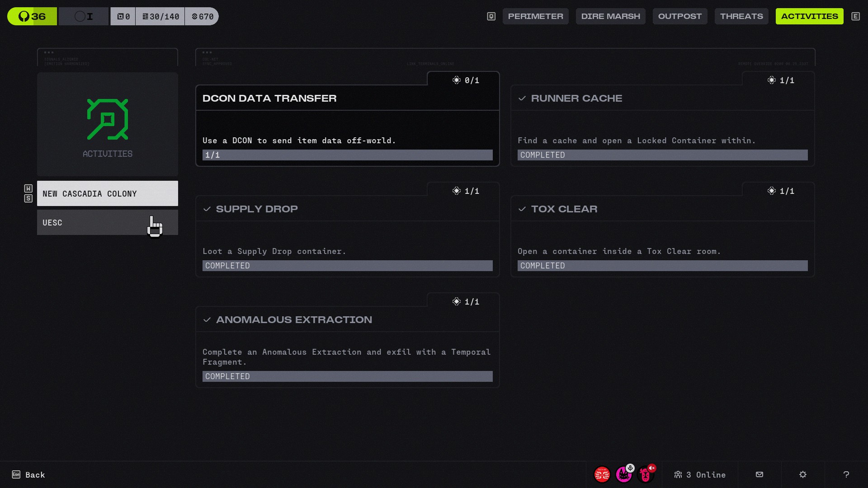
Task: Click the Tox Clear reward counter
Action: click(781, 191)
